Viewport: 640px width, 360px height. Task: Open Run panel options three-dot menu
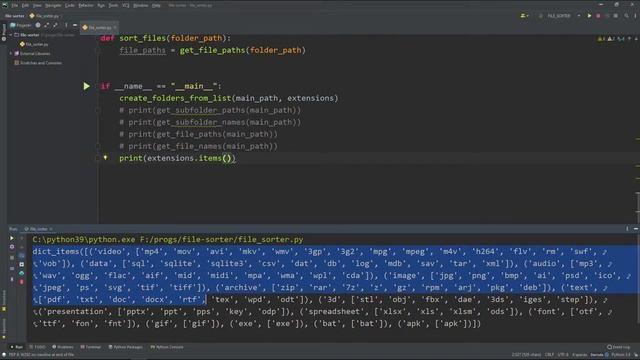(x=627, y=229)
